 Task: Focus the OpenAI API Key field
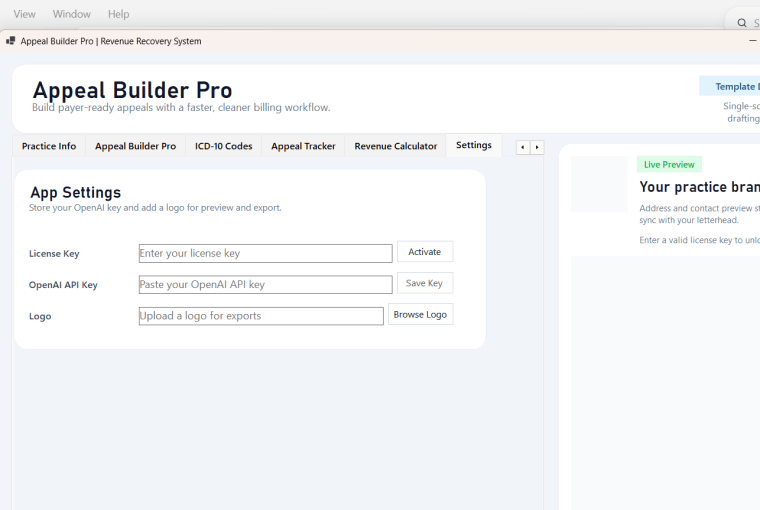tap(266, 285)
